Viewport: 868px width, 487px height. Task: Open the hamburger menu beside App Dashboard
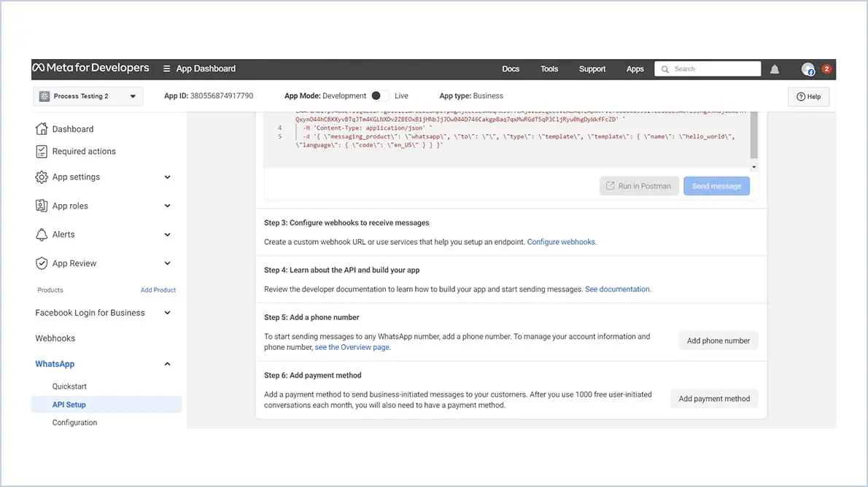[x=166, y=69]
